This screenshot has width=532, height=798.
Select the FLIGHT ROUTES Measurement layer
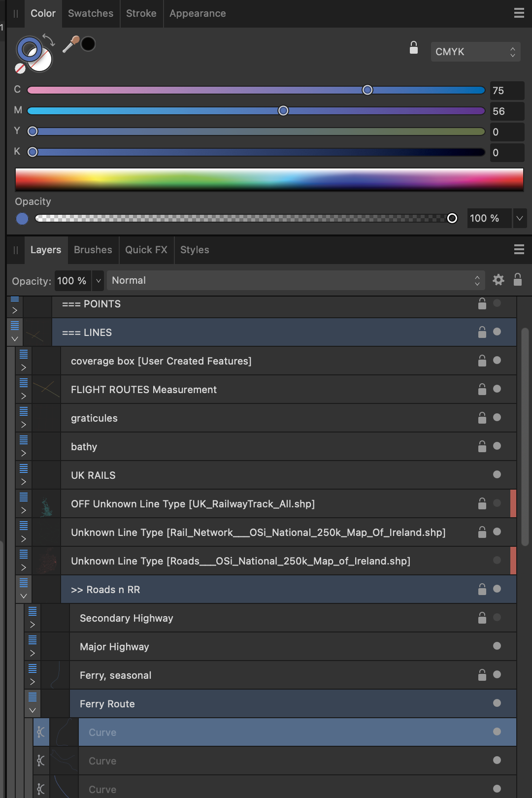point(144,390)
